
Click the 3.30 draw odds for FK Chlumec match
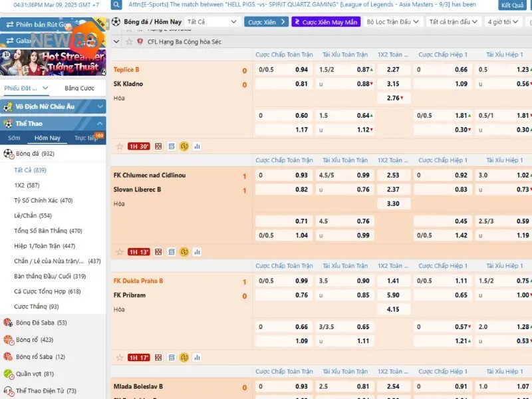[393, 203]
